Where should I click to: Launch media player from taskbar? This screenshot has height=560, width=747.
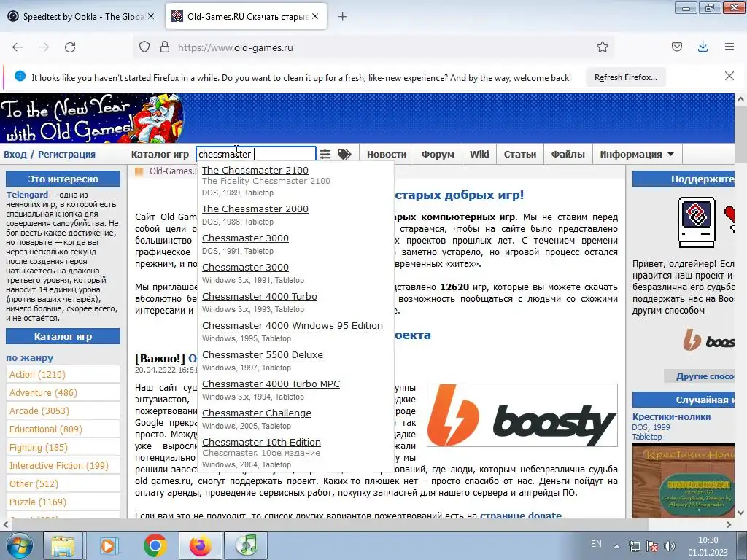click(x=108, y=545)
